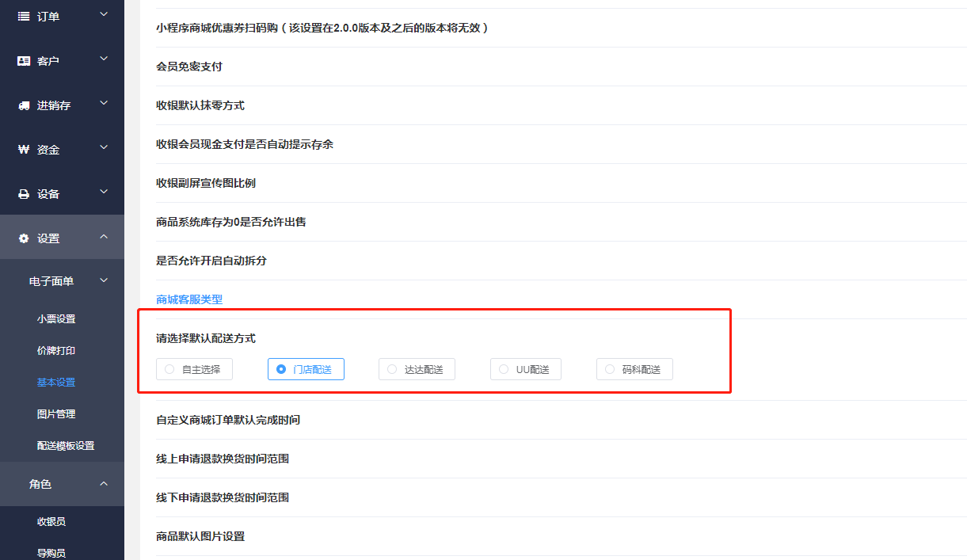Open the 订单 sidebar menu

tap(62, 17)
